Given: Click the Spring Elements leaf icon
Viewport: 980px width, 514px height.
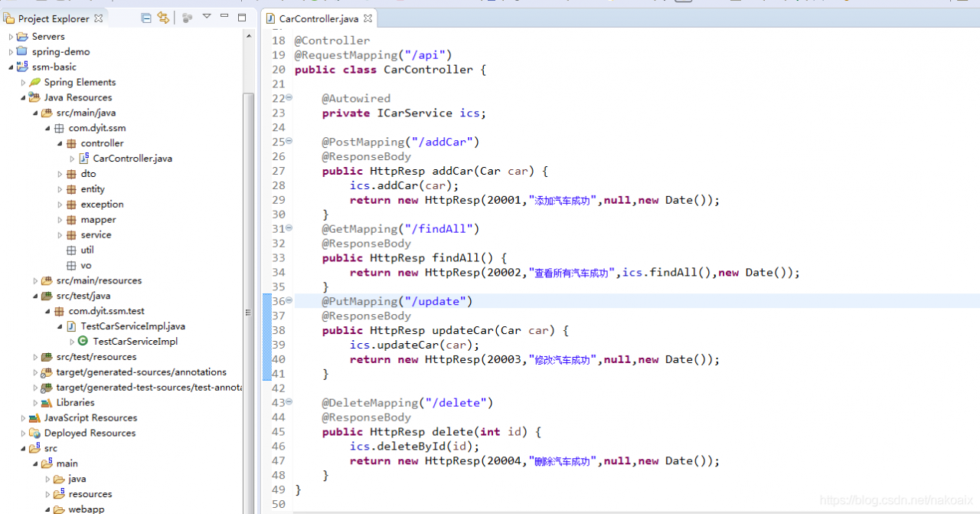Looking at the screenshot, I should point(34,82).
